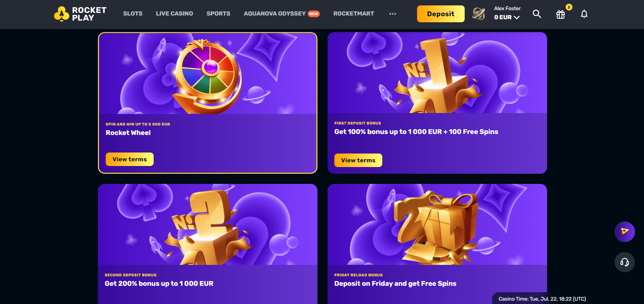Open the Sports menu item

(218, 13)
